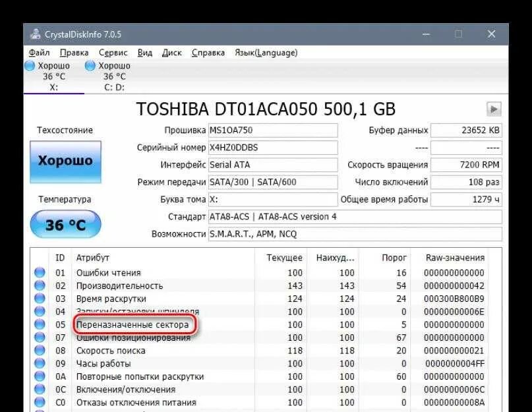This screenshot has height=412, width=532.
Task: Click the Raw-значения column header
Action: (448, 258)
